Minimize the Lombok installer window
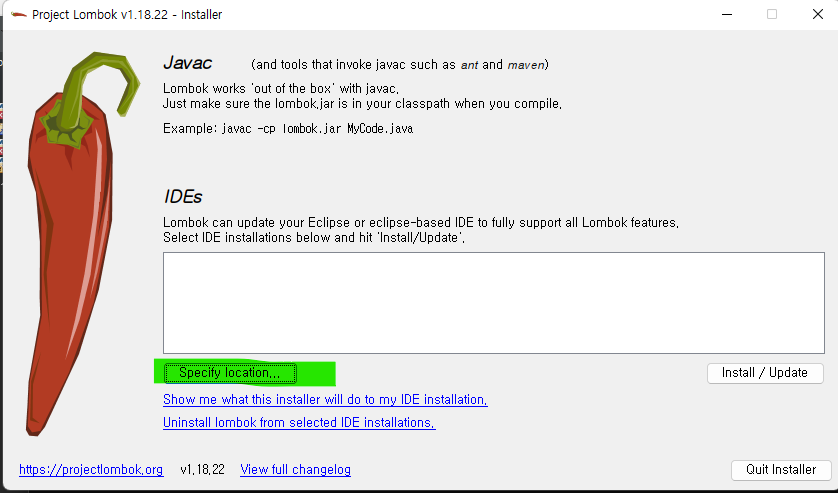This screenshot has height=493, width=838. click(x=727, y=14)
